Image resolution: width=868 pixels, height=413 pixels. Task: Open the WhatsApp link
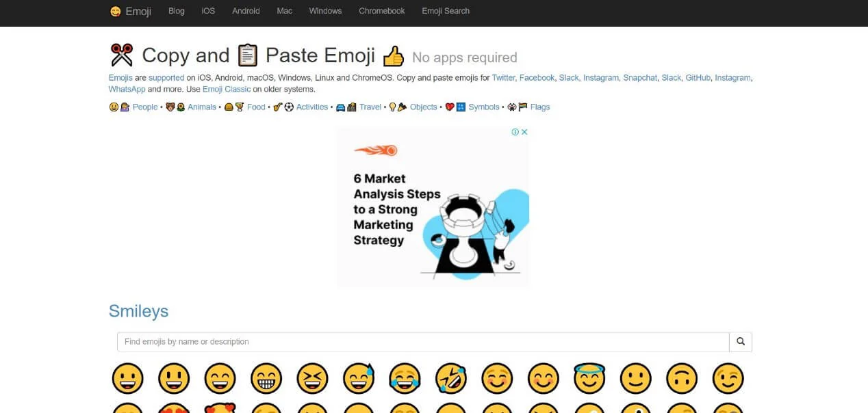coord(127,90)
